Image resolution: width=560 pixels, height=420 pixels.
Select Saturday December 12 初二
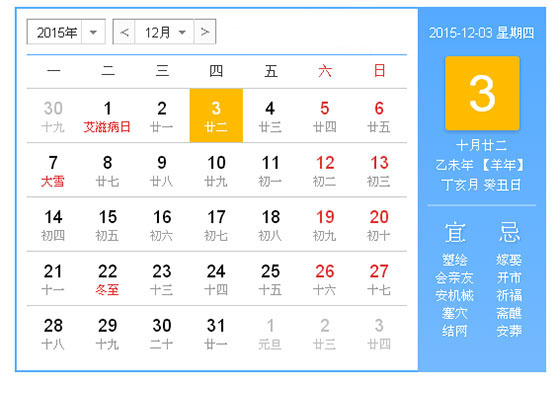click(x=325, y=170)
